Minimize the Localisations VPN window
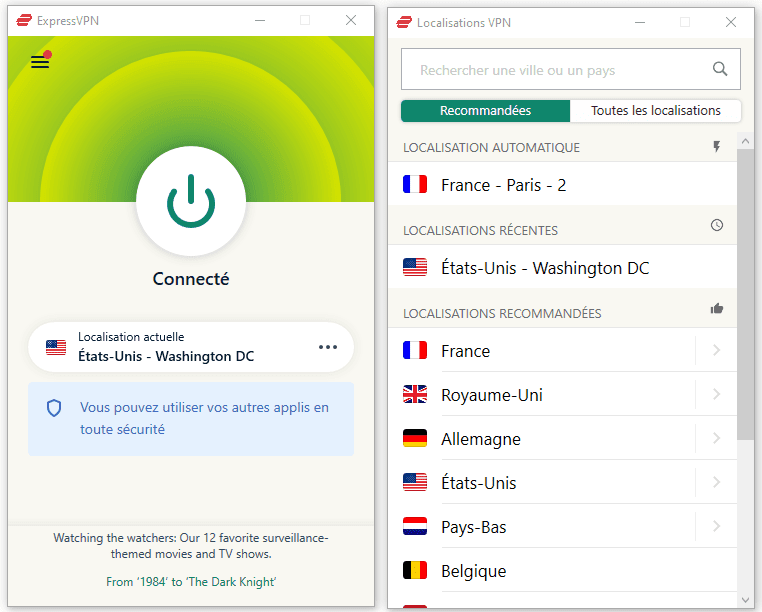Viewport: 762px width, 612px height. tap(640, 22)
